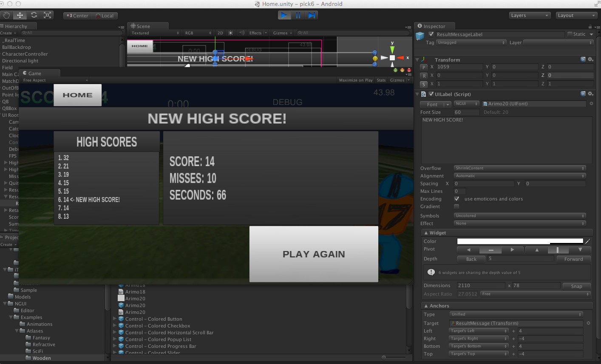601x364 pixels.
Task: Start Play mode with the play button
Action: 284,15
